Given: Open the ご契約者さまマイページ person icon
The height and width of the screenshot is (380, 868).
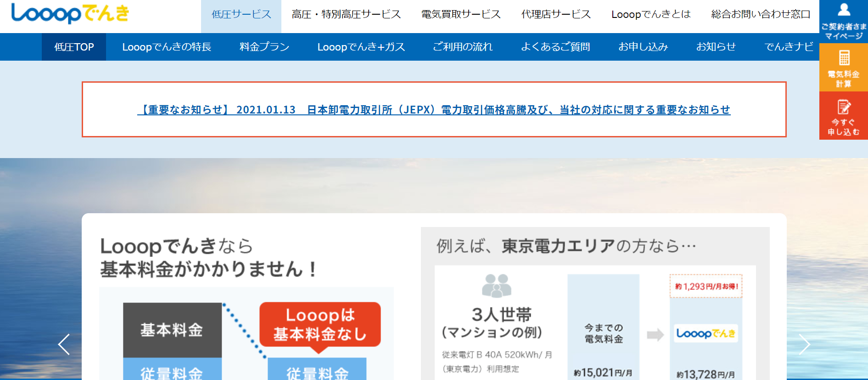Looking at the screenshot, I should (843, 10).
